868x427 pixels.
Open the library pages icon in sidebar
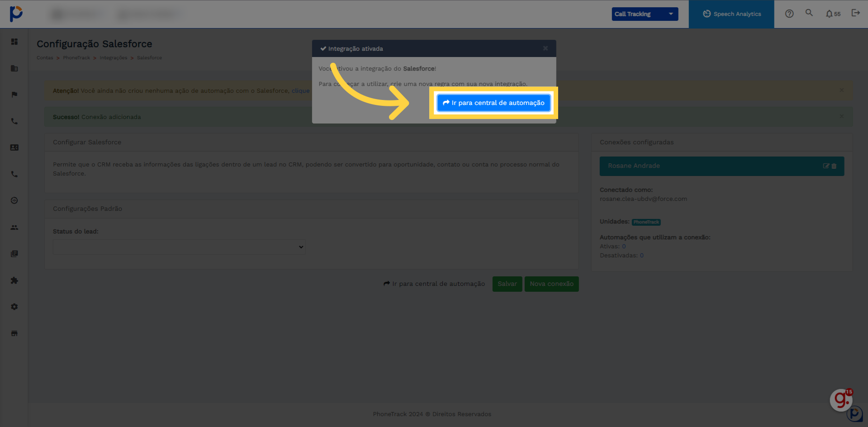pos(14,254)
